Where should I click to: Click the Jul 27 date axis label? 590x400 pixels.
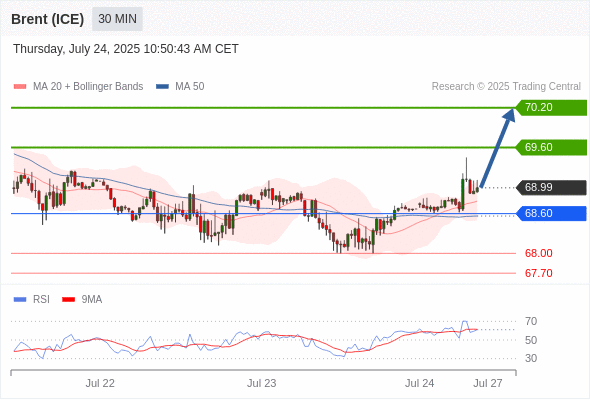coord(488,383)
